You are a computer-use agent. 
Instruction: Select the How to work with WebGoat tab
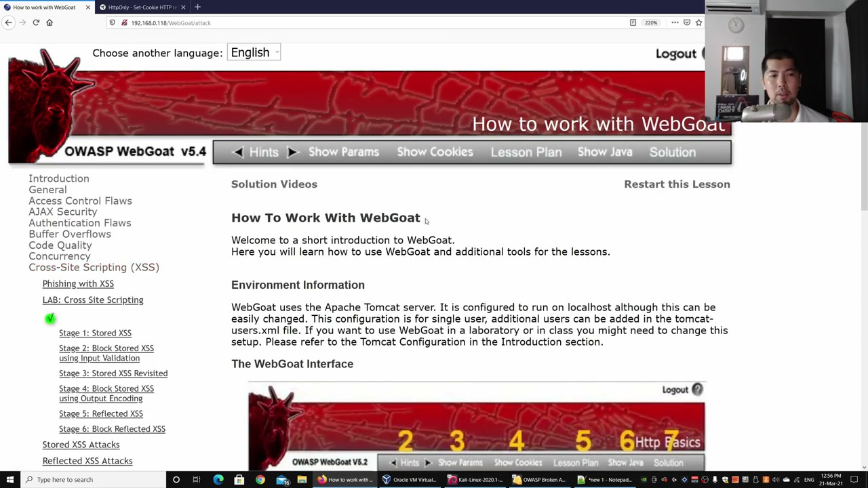tap(44, 7)
